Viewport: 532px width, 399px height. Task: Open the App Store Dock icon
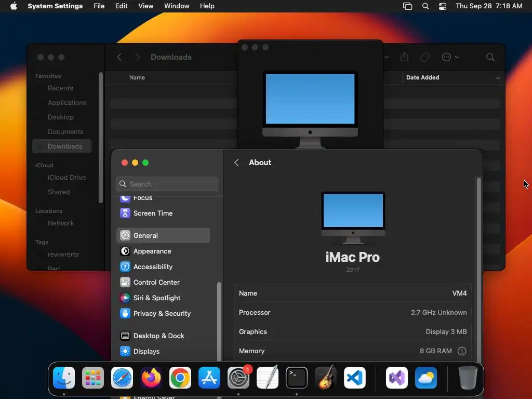pos(209,378)
